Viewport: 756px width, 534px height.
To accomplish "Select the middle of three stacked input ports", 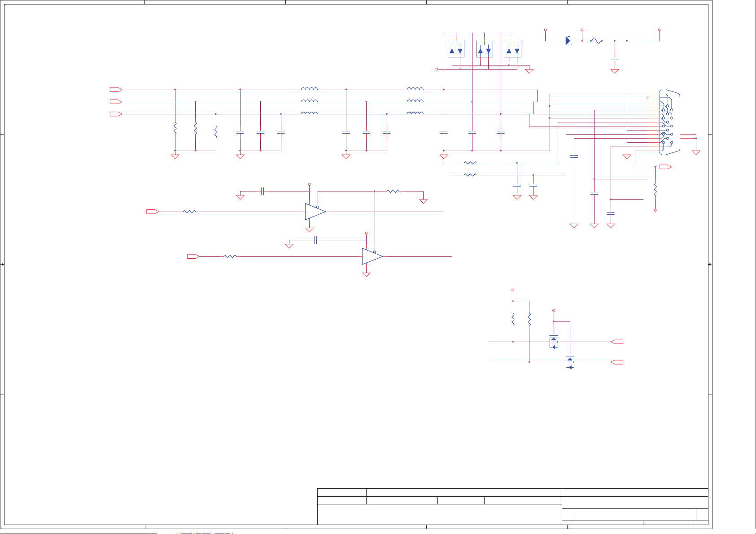I will click(116, 102).
